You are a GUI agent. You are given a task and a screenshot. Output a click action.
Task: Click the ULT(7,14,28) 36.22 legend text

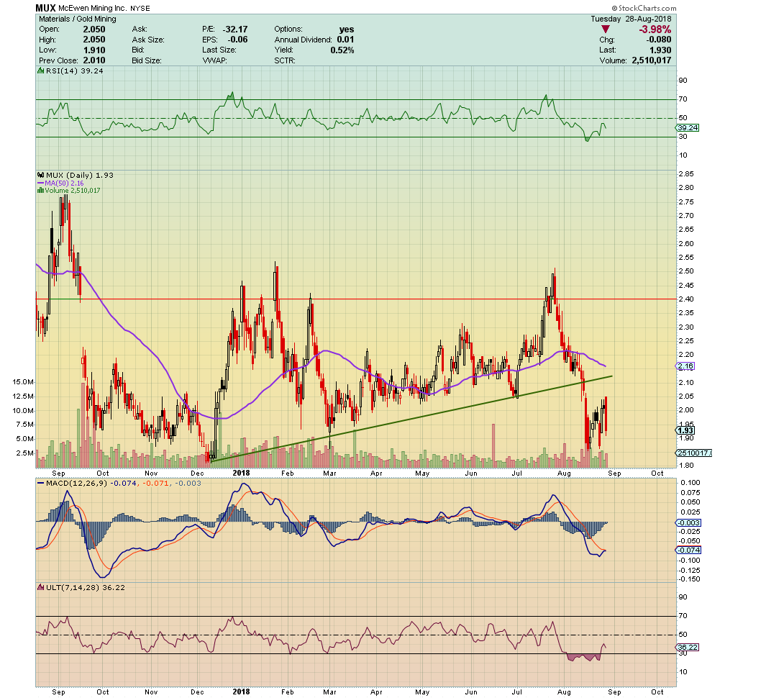[86, 587]
